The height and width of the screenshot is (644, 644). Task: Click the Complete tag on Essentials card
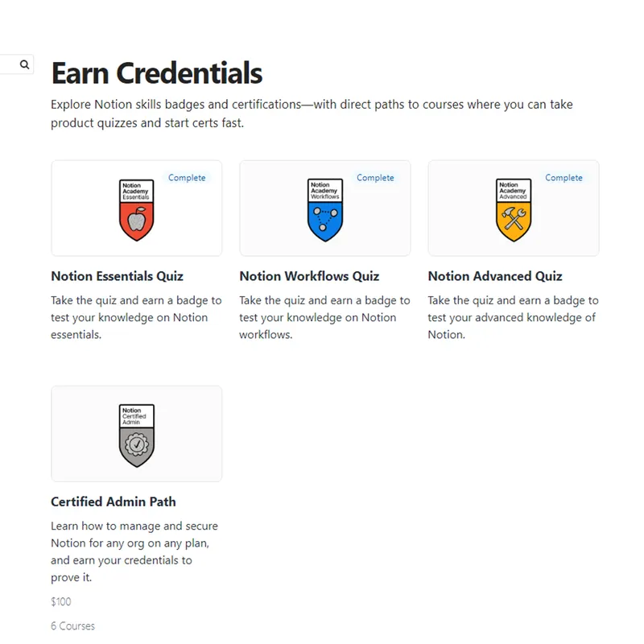187,178
